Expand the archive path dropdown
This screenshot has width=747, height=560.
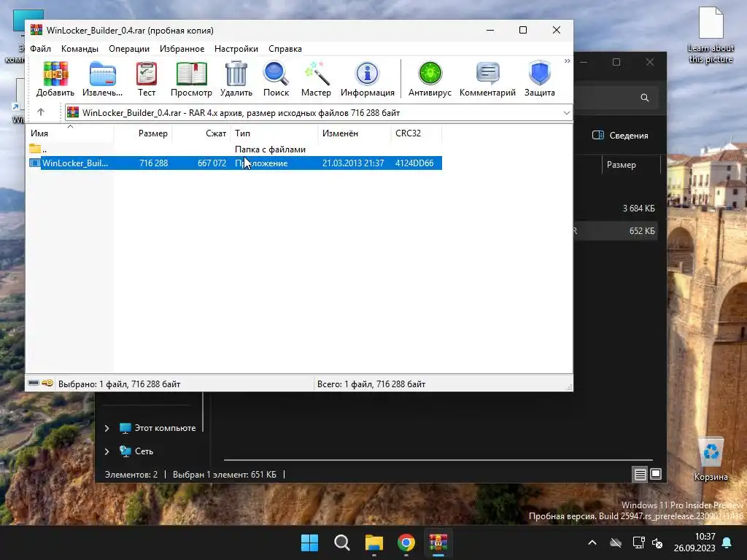[x=566, y=113]
